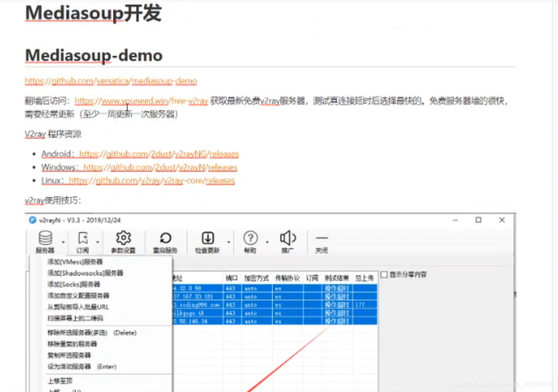
Task: Choose 设为活动服务器 (Enter) menu item
Action: (82, 366)
